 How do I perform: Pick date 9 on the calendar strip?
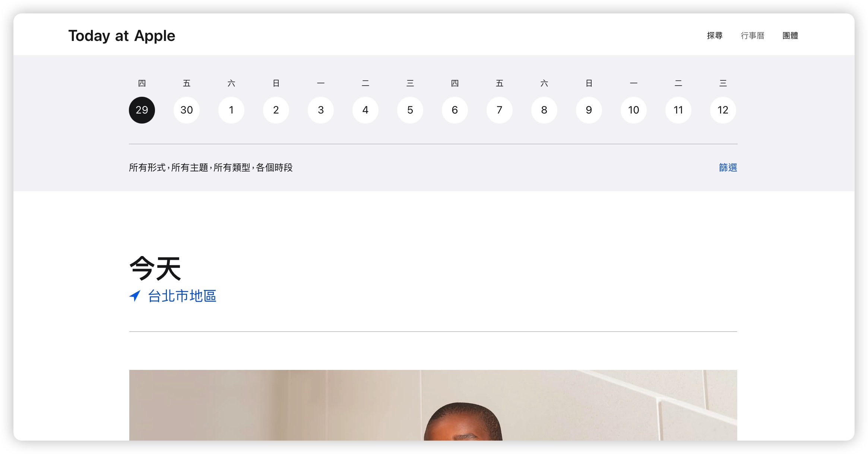pyautogui.click(x=589, y=110)
